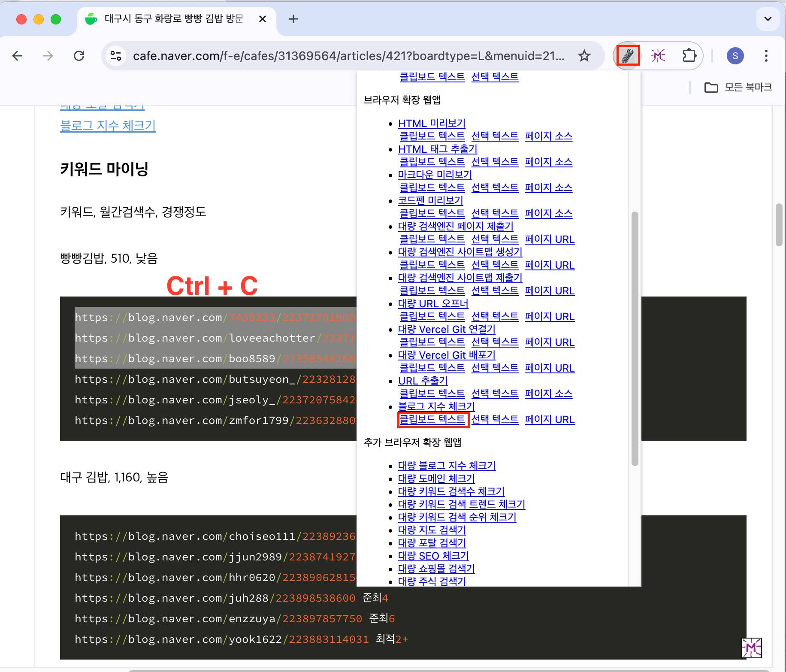Click the floating M icon at bottom right
This screenshot has height=672, width=786.
click(751, 648)
